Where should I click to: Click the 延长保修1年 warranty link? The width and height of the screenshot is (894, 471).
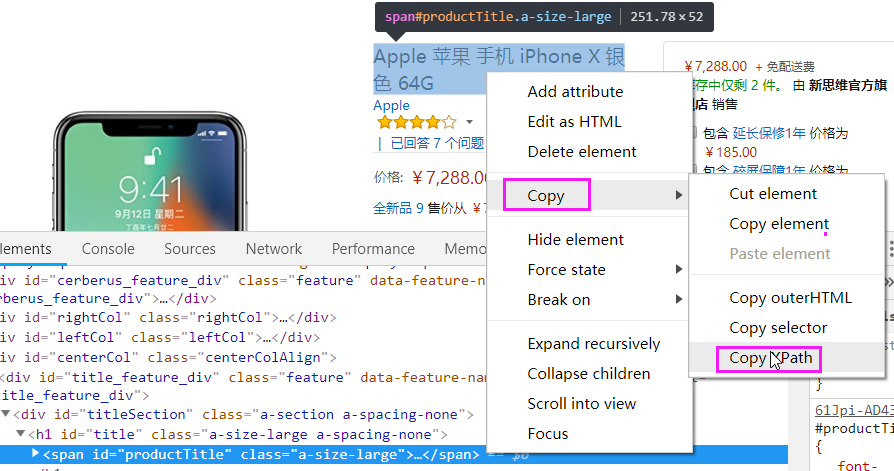[x=769, y=133]
